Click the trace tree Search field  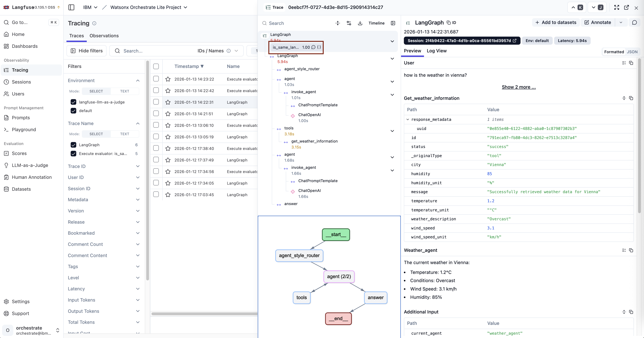pos(298,23)
